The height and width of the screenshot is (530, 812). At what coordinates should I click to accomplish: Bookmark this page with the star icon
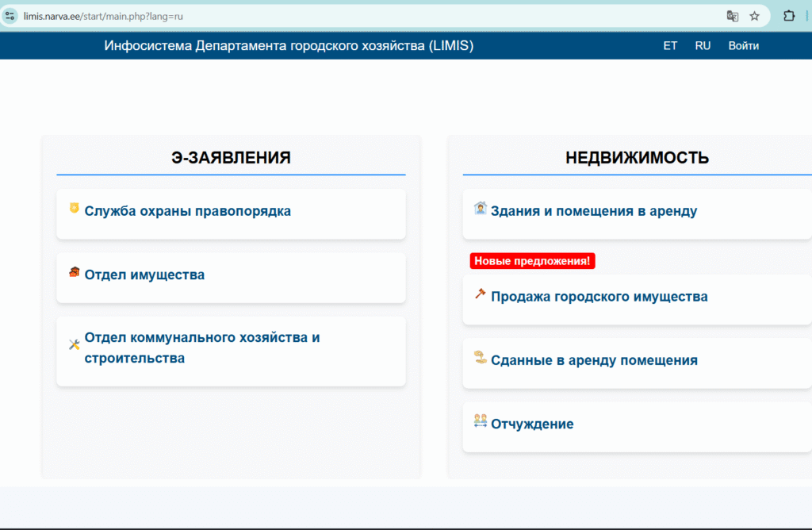coord(755,16)
